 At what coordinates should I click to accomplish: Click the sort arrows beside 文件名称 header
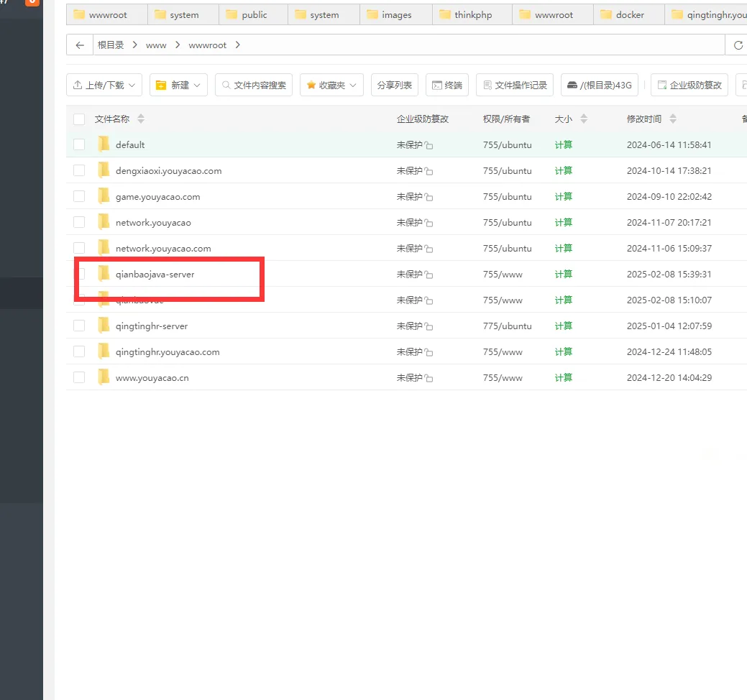coord(141,119)
